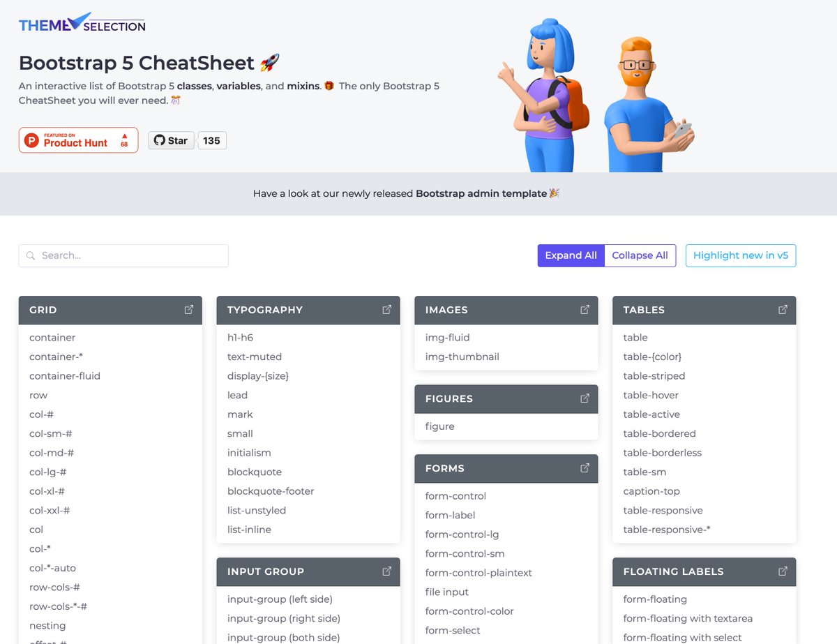Select the form-control-plaintext entry
The height and width of the screenshot is (644, 837).
pyautogui.click(x=478, y=573)
